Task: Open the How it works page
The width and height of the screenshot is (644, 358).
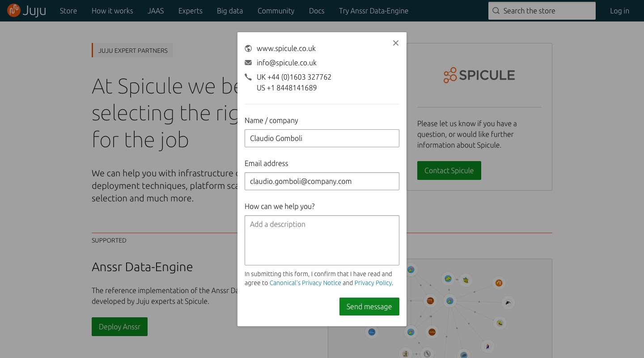Action: [x=112, y=11]
